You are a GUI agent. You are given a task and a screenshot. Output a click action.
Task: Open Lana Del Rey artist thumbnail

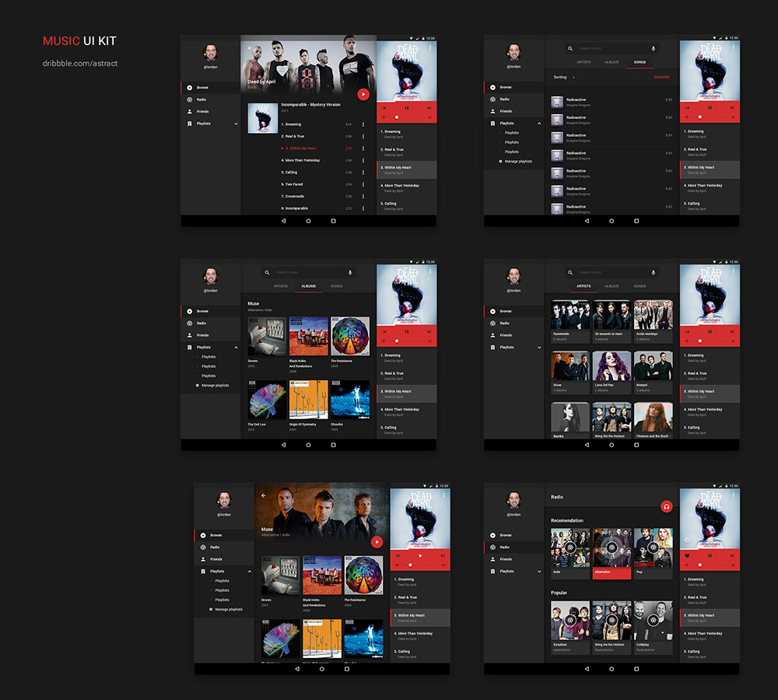[612, 366]
